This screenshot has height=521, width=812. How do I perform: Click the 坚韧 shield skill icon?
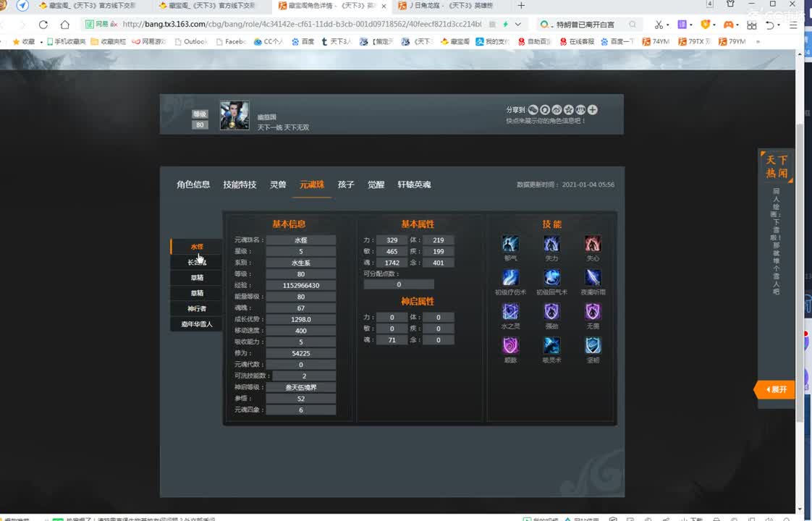593,345
